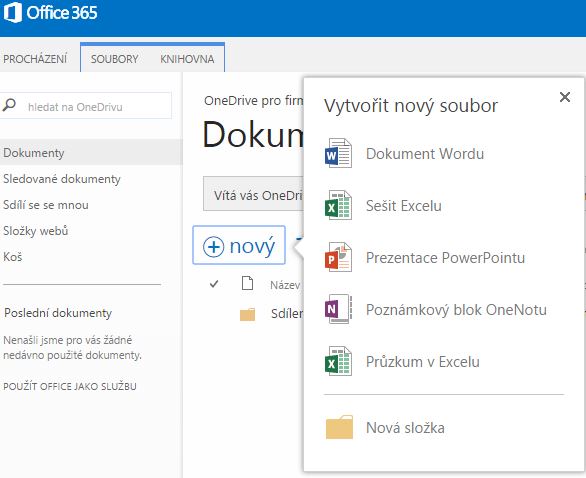The height and width of the screenshot is (478, 586).
Task: Click the file type column icon
Action: [x=247, y=284]
